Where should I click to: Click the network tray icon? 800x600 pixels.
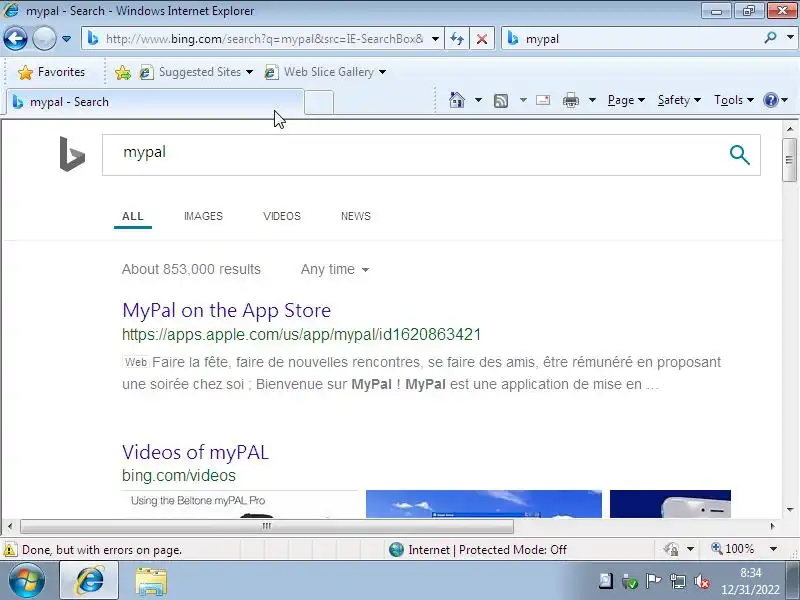pos(678,581)
